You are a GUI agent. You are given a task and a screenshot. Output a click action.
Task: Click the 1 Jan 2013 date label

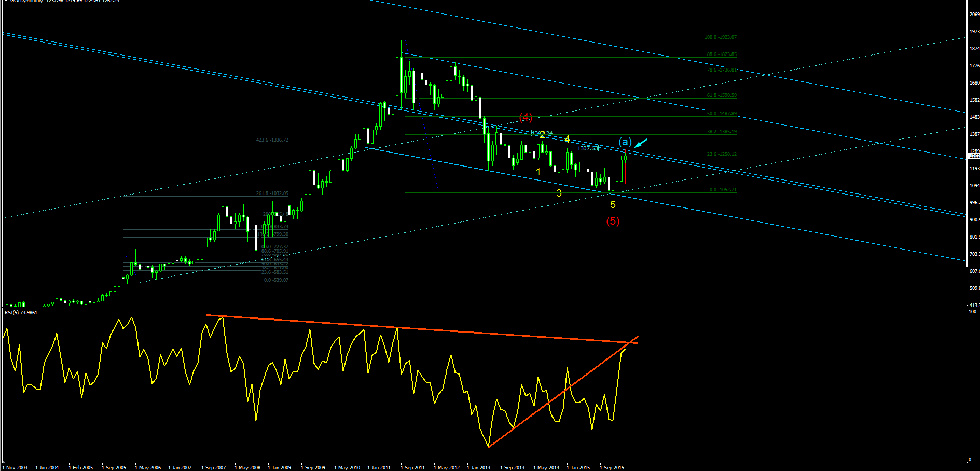coord(479,468)
